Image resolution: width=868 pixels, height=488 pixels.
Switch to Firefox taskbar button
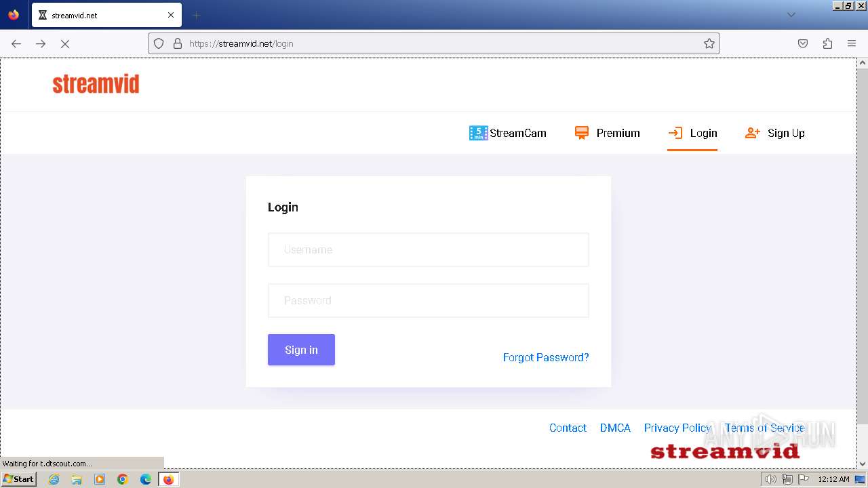pos(169,479)
